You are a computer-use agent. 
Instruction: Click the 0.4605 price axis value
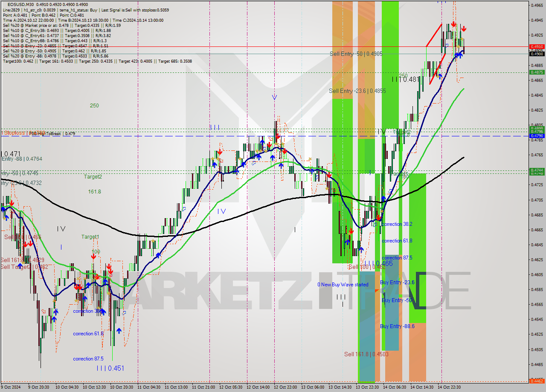pos(537,274)
